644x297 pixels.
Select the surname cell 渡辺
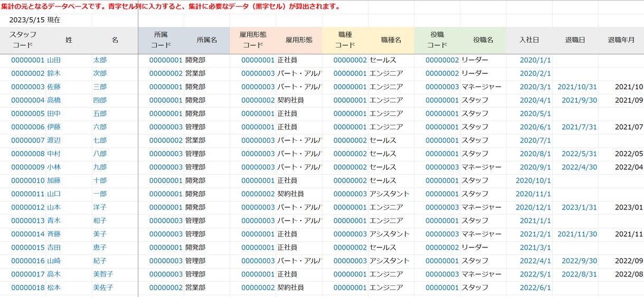[x=54, y=140]
